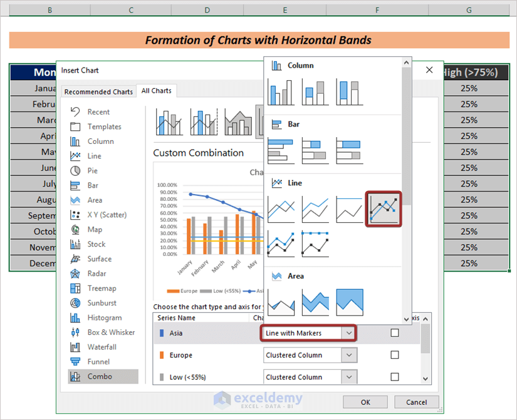This screenshot has width=517, height=420.
Task: Select Pie in chart type list
Action: (103, 171)
